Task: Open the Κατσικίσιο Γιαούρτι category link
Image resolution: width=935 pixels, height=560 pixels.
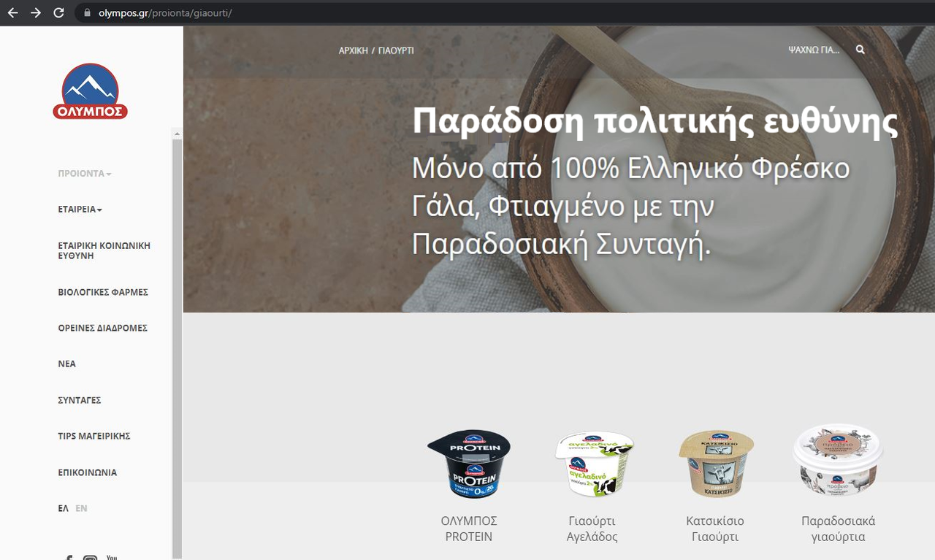Action: pyautogui.click(x=715, y=529)
